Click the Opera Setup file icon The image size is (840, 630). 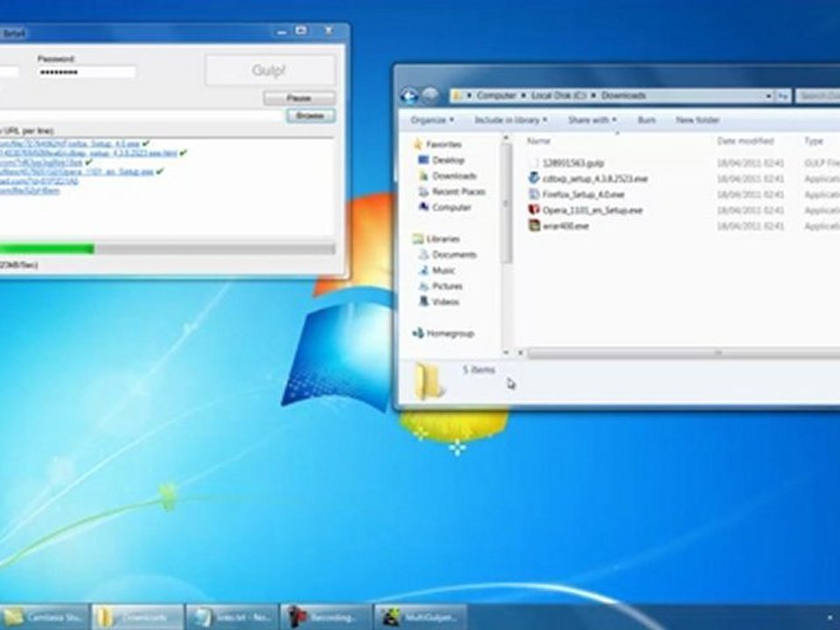point(534,209)
